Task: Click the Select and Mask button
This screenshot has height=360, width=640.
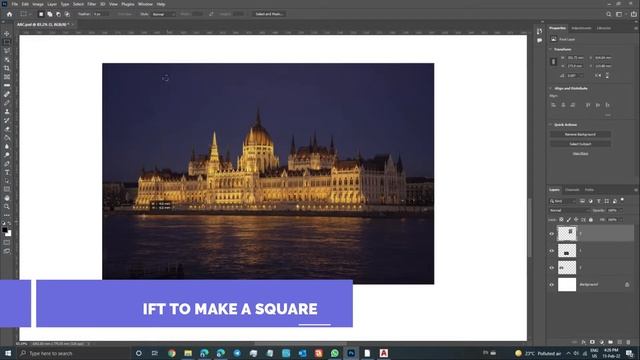Action: (x=269, y=14)
